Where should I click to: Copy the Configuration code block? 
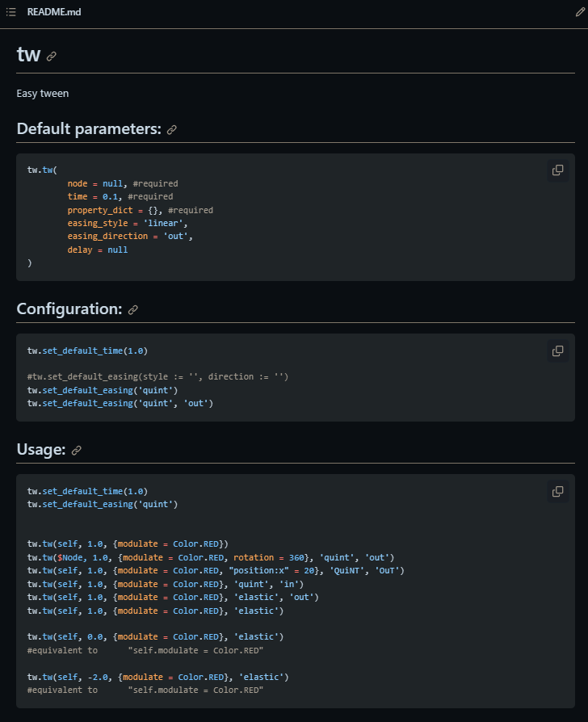pos(557,351)
